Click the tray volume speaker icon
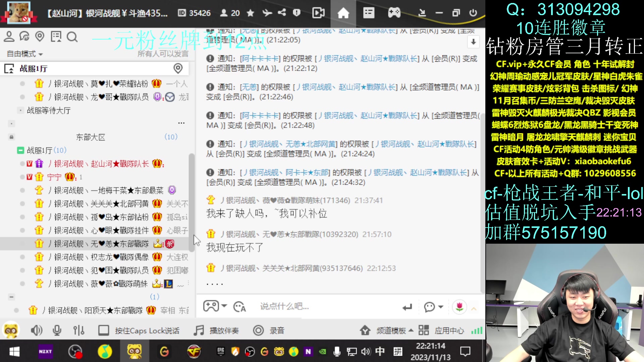 click(366, 351)
